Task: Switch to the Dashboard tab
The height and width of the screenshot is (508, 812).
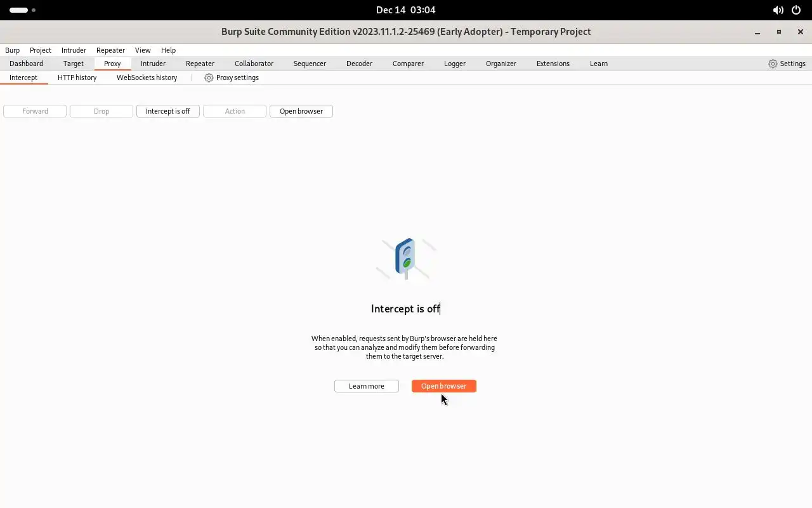Action: [27, 63]
